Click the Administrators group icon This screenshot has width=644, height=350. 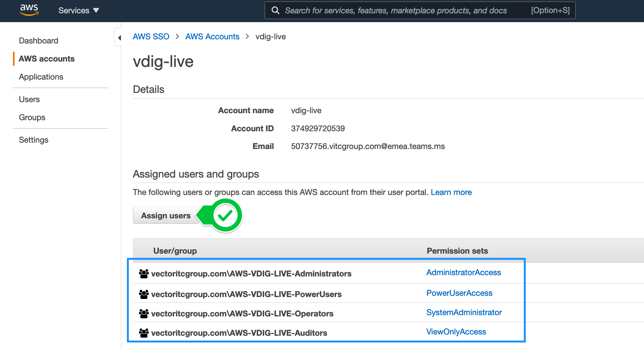tap(144, 274)
